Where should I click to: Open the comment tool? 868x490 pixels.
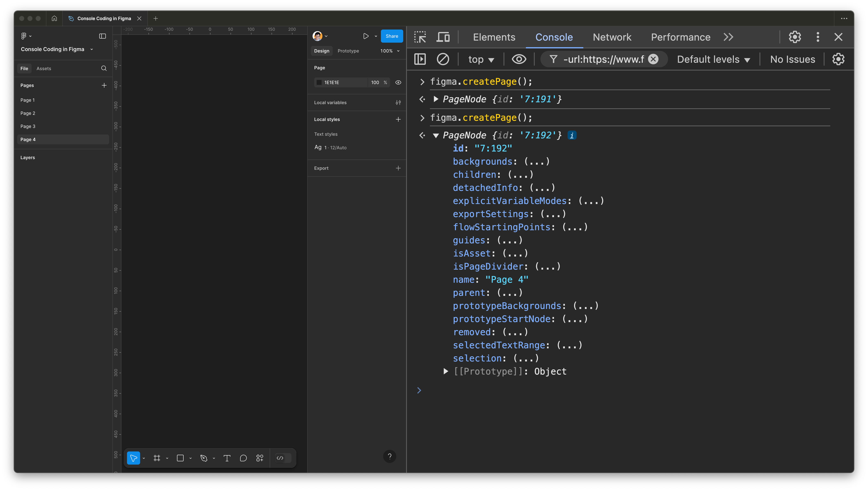243,458
